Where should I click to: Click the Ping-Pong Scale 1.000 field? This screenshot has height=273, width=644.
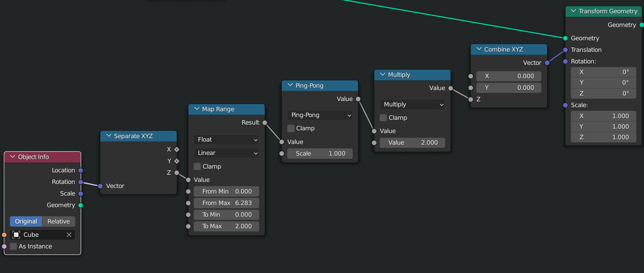tap(320, 153)
